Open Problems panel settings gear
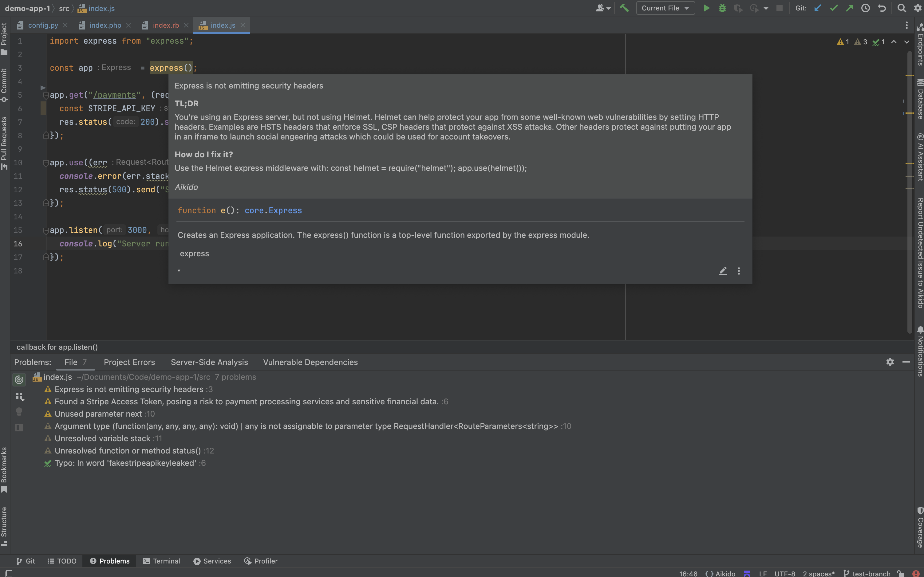Image resolution: width=924 pixels, height=577 pixels. point(890,362)
